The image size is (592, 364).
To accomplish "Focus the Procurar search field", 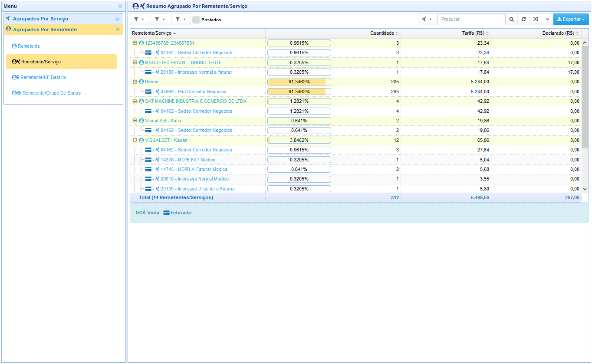I will pyautogui.click(x=471, y=20).
